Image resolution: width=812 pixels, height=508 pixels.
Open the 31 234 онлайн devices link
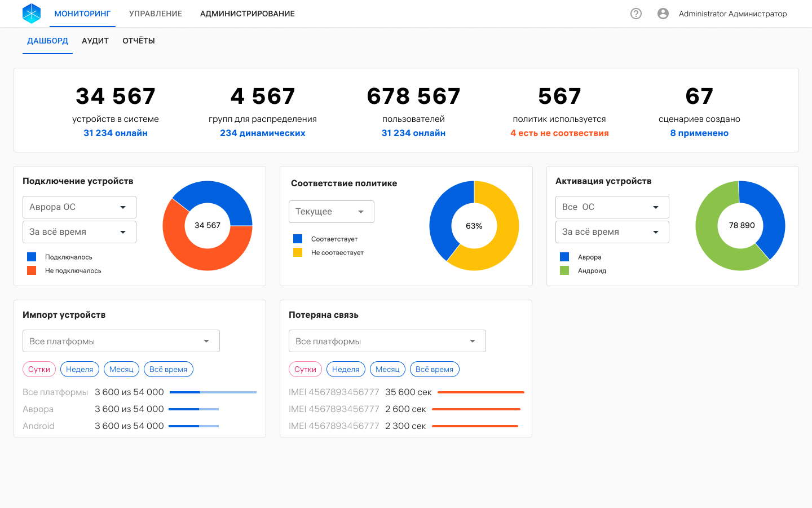[116, 133]
